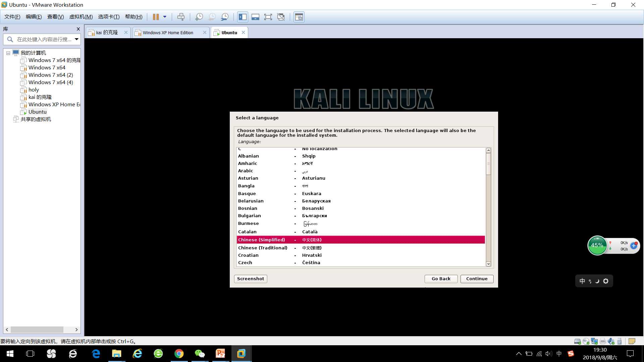Click the message log note icon
This screenshot has height=362, width=644.
tap(632, 341)
